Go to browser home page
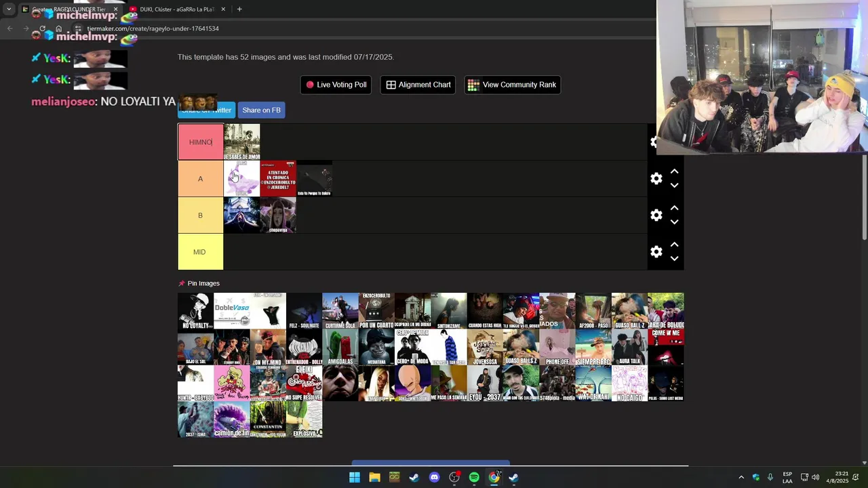The width and height of the screenshot is (868, 488). 59,28
